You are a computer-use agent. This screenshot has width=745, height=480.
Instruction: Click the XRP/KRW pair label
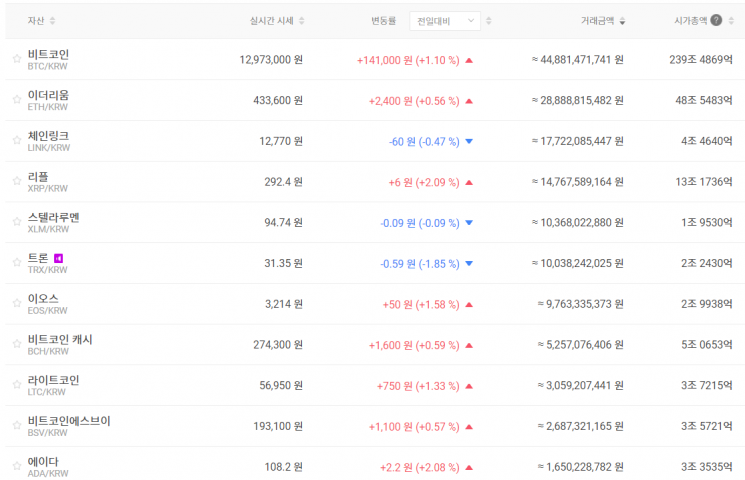coord(48,189)
